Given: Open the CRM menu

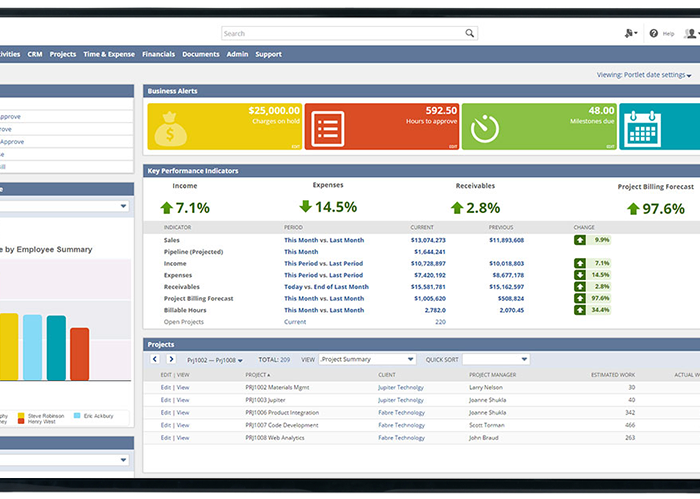Looking at the screenshot, I should point(35,54).
